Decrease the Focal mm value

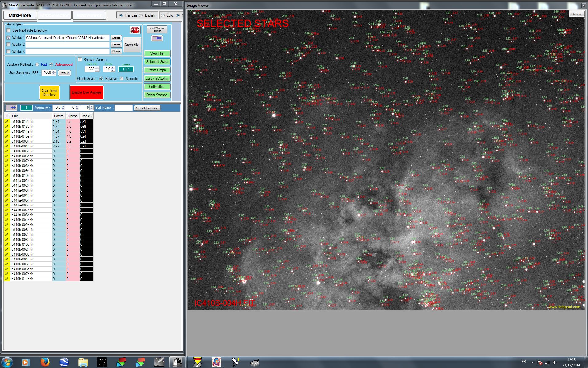point(97,70)
